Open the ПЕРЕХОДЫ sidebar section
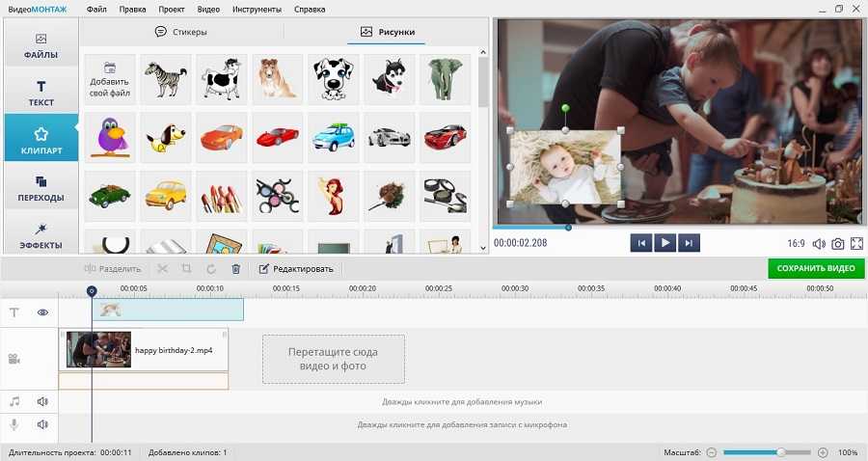Screen dimensions: 868x461 41,188
